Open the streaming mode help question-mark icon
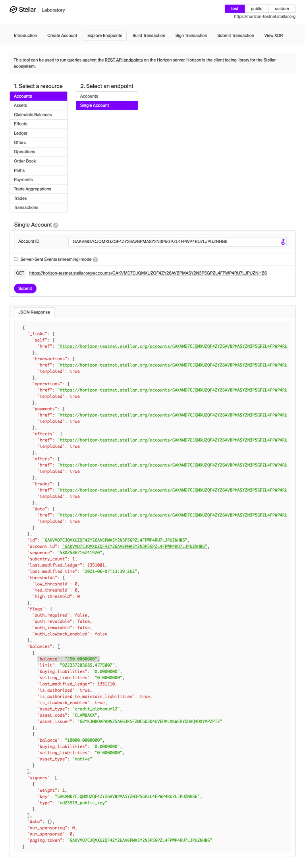 click(x=95, y=259)
